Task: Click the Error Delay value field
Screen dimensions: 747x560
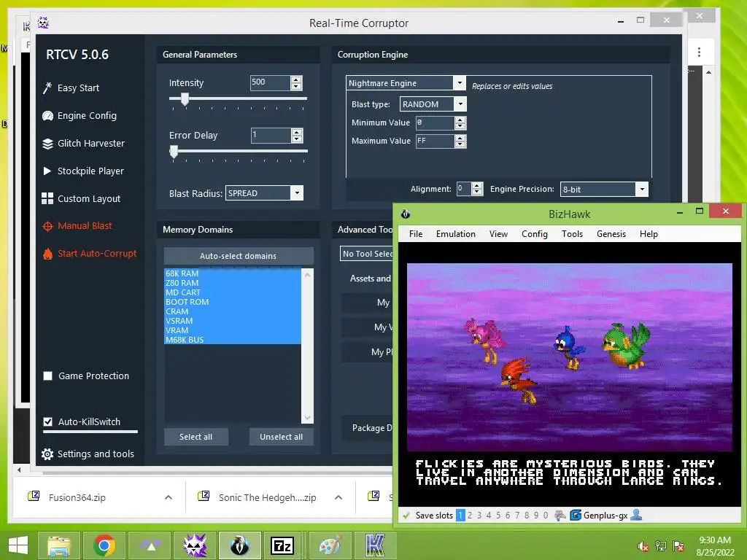Action: (270, 135)
